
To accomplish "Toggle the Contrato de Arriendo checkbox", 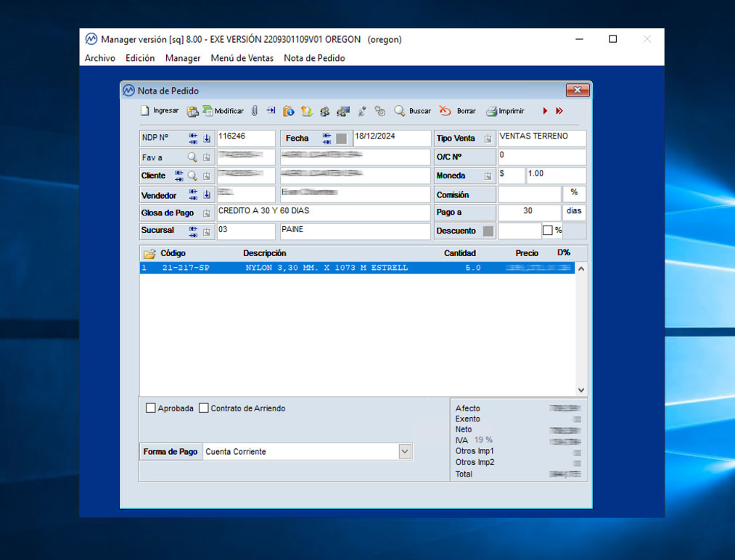I will point(203,408).
